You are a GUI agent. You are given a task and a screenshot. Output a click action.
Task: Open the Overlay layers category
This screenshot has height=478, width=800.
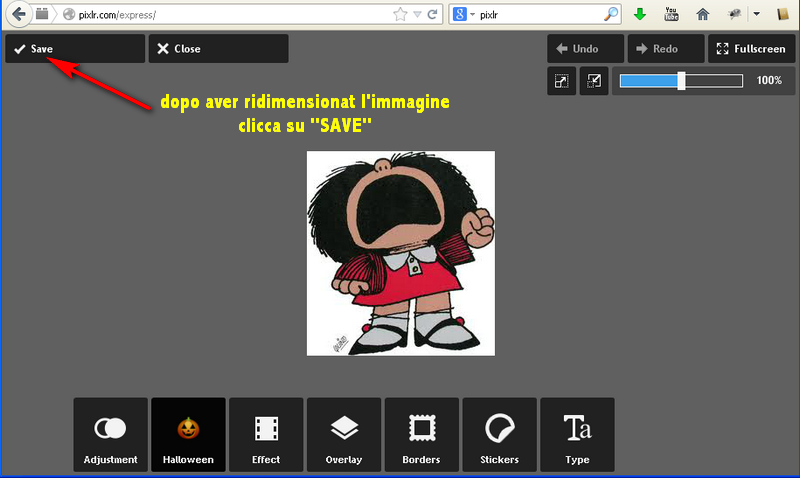point(344,435)
